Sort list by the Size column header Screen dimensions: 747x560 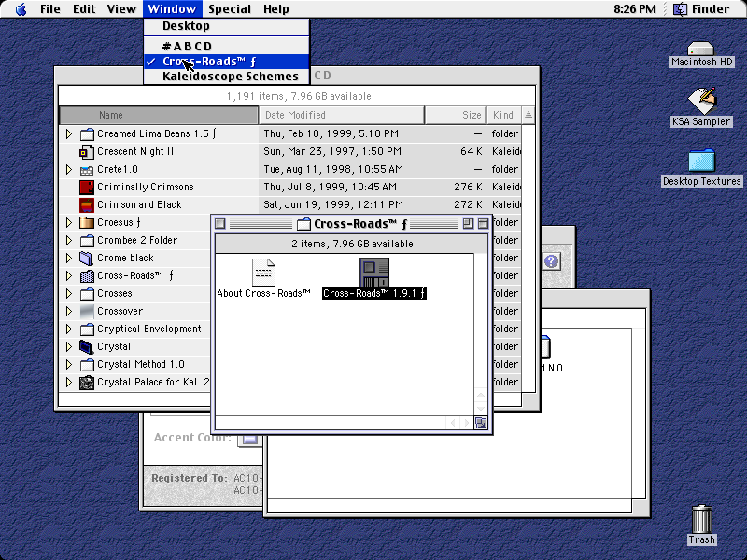click(x=456, y=115)
